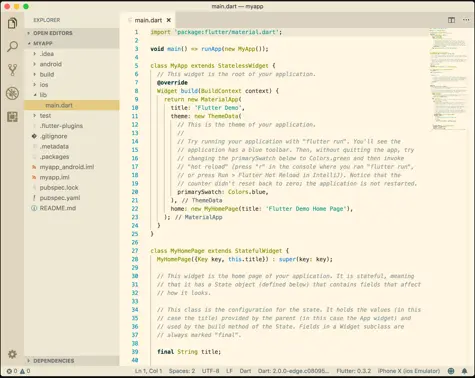Click the README.md info icon
This screenshot has width=475, height=378.
click(34, 208)
